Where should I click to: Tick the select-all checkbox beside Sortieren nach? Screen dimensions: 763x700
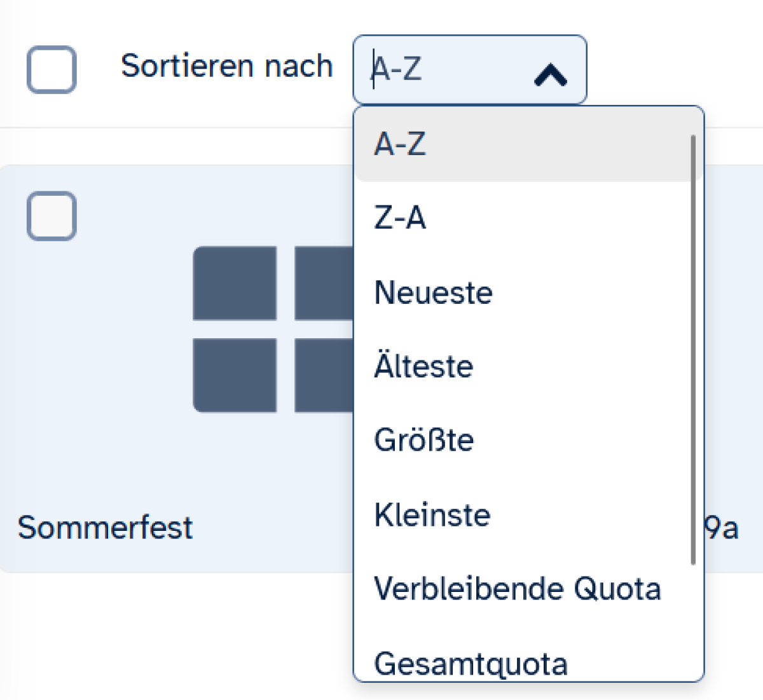point(52,69)
